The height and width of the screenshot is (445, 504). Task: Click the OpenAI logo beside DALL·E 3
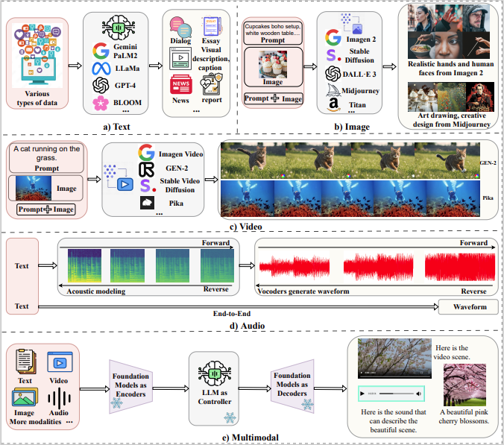click(x=333, y=74)
